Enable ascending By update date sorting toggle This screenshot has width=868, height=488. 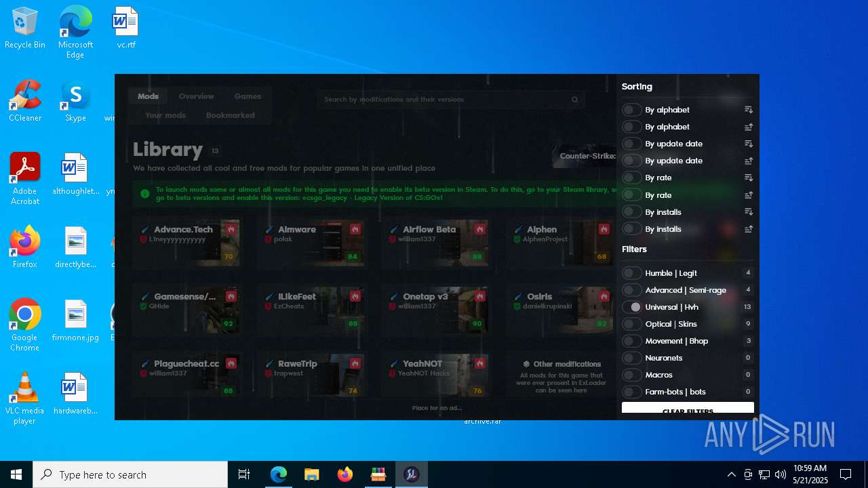click(631, 161)
